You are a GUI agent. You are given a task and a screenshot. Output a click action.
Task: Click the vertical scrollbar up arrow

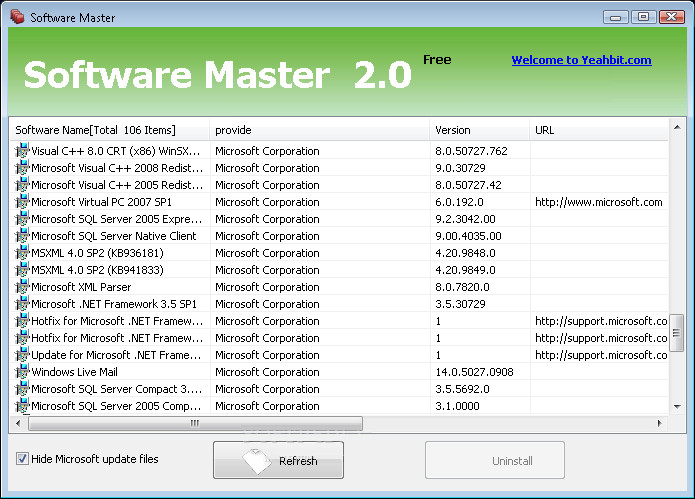tap(677, 128)
